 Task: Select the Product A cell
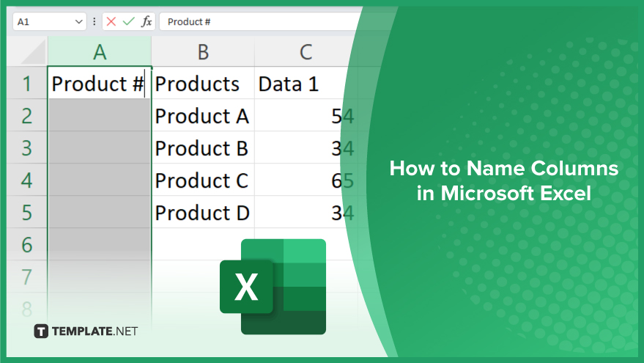(x=203, y=116)
